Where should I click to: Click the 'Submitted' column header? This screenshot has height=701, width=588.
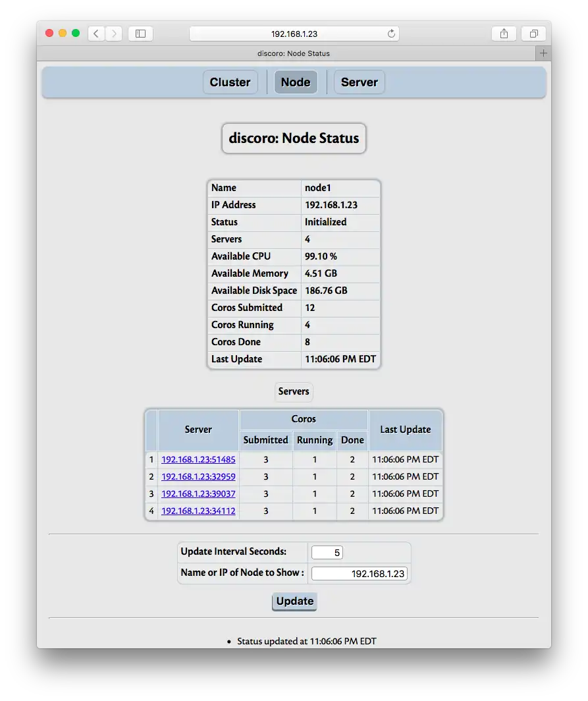[x=266, y=440]
